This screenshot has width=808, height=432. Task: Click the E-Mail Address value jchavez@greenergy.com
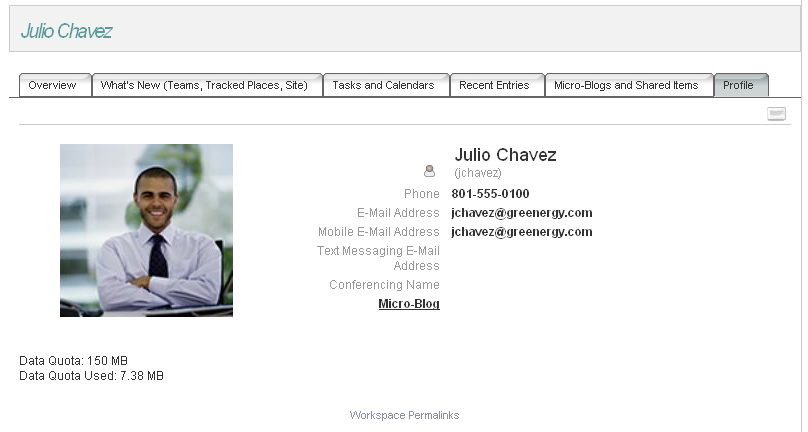(x=521, y=213)
